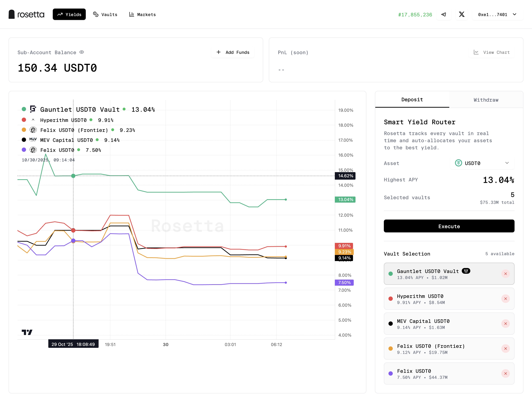Screen dimensions: 532x402
Task: Select the Felix USDT0 (Frontier) vault card
Action: point(449,349)
